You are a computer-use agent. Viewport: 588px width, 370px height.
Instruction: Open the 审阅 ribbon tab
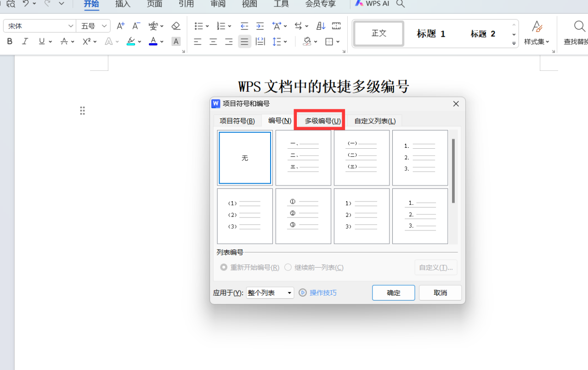pos(218,4)
